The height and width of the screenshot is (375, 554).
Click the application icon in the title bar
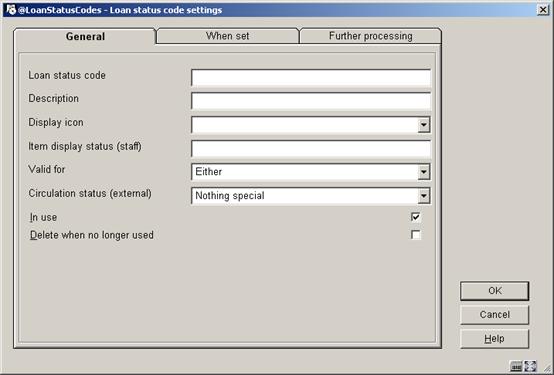[x=10, y=10]
